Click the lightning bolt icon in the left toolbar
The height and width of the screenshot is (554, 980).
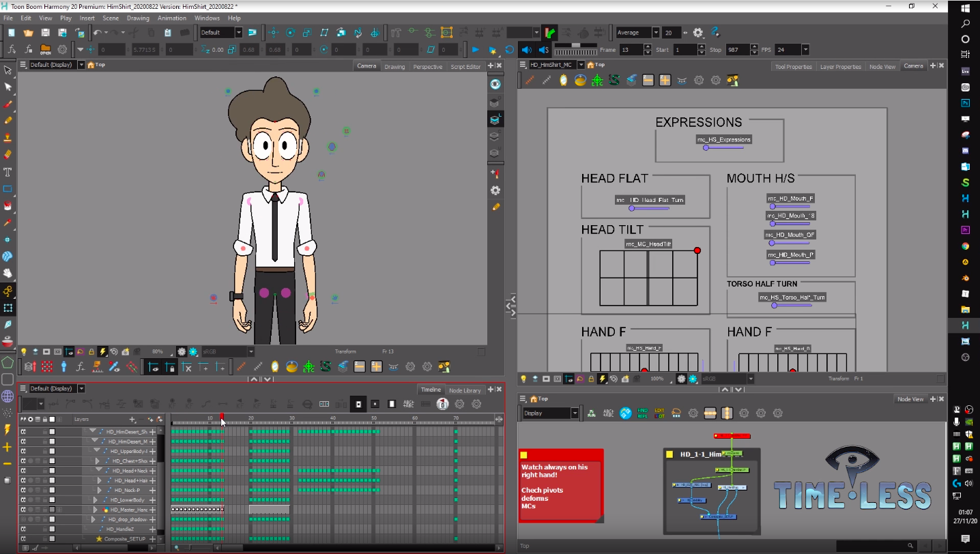point(8,430)
